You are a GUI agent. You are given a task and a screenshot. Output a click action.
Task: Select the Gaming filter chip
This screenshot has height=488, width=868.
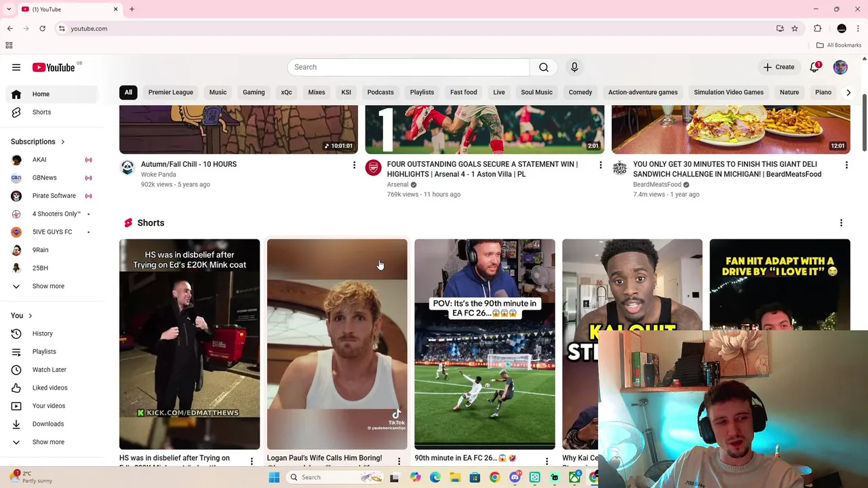[254, 92]
